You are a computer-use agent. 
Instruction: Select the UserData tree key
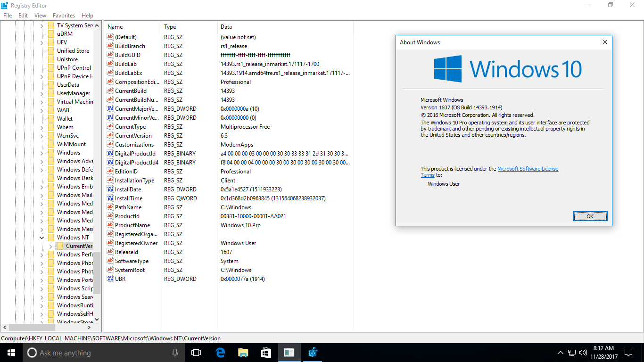click(68, 85)
